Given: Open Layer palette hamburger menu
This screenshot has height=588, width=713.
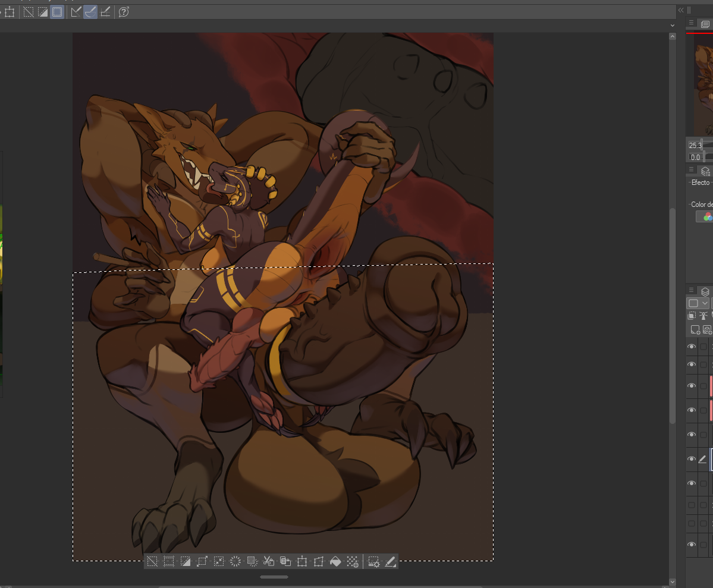Looking at the screenshot, I should click(691, 290).
